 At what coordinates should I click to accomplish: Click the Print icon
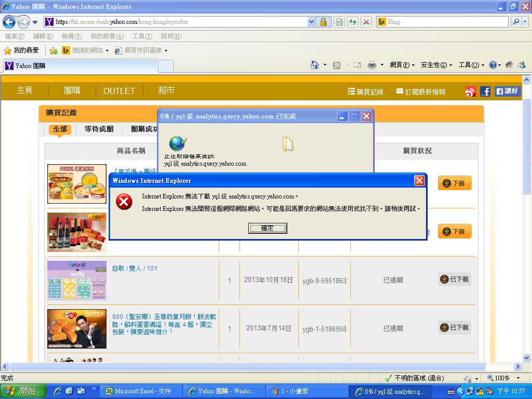pyautogui.click(x=372, y=65)
